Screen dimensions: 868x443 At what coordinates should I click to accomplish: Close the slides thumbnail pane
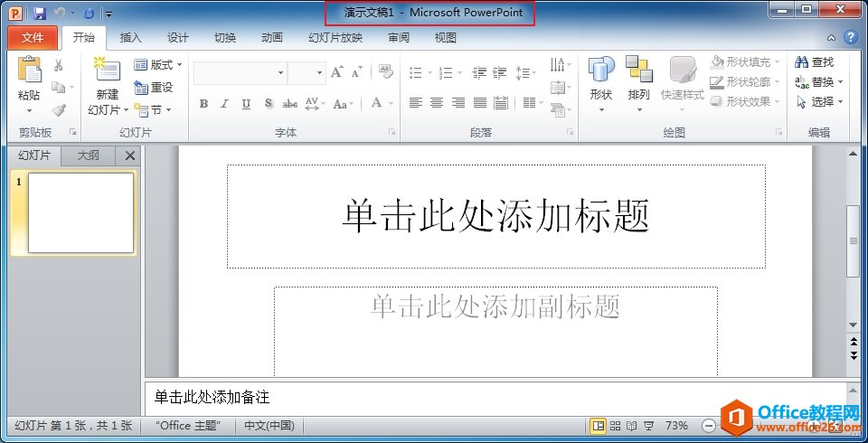130,156
